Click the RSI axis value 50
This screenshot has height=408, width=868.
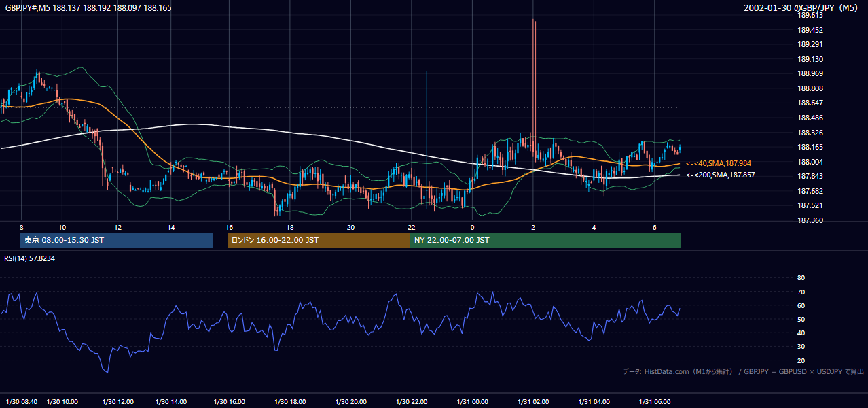point(801,319)
